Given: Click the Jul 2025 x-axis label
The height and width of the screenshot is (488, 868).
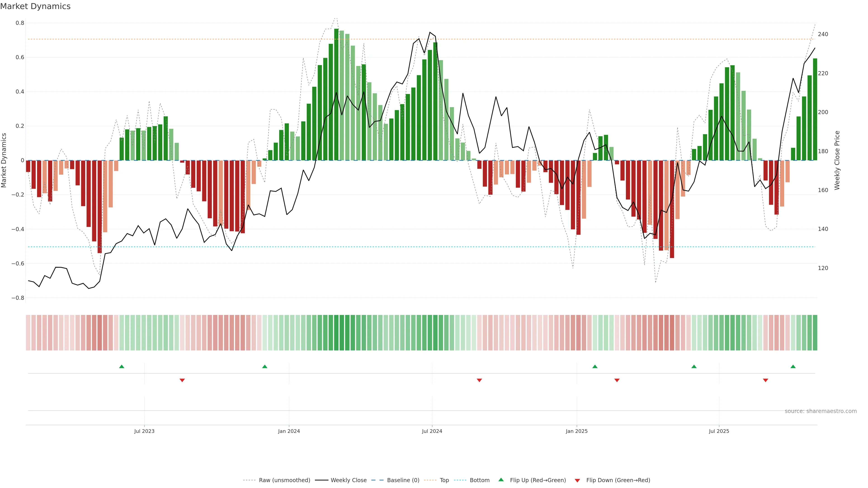Looking at the screenshot, I should pos(719,431).
